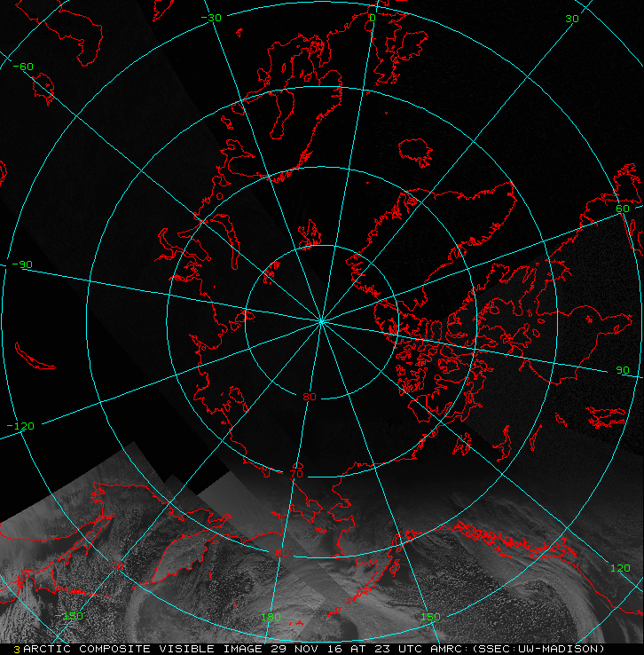Click the green 0 longitude label

(x=373, y=18)
